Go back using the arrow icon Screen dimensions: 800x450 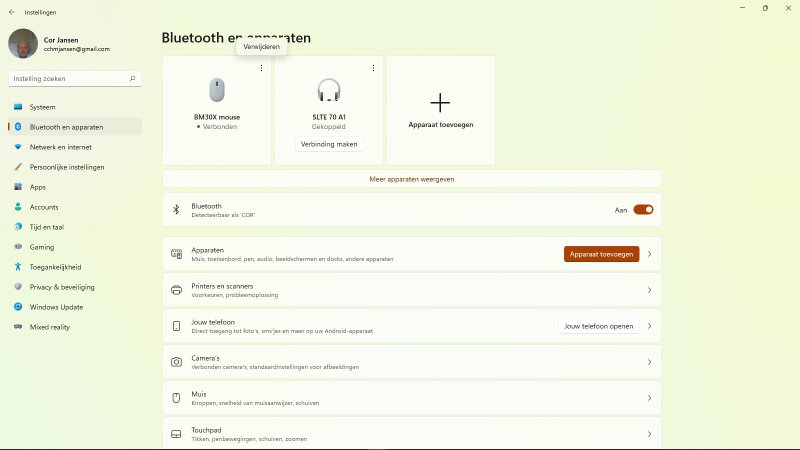tap(12, 13)
